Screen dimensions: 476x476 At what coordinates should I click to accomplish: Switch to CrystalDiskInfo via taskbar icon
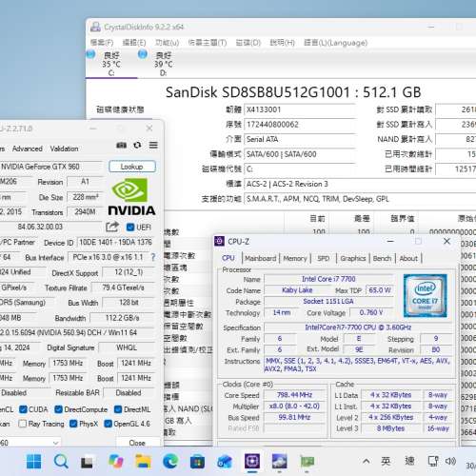pos(280,461)
